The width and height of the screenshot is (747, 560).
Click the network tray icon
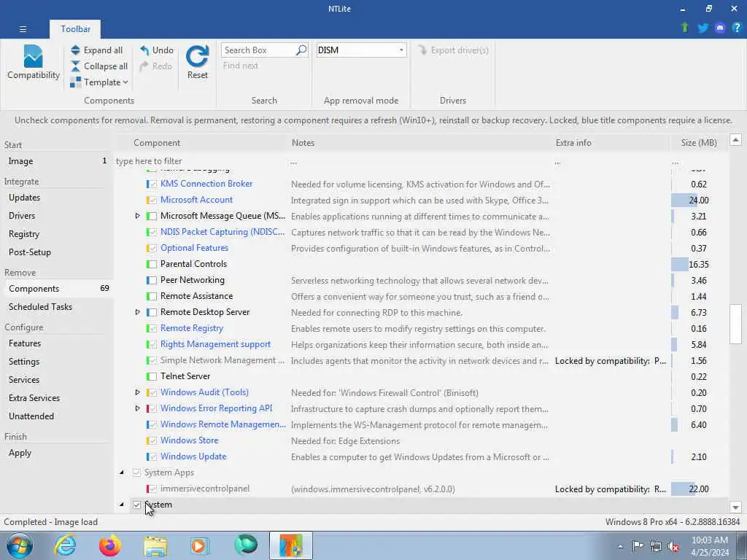click(x=656, y=546)
